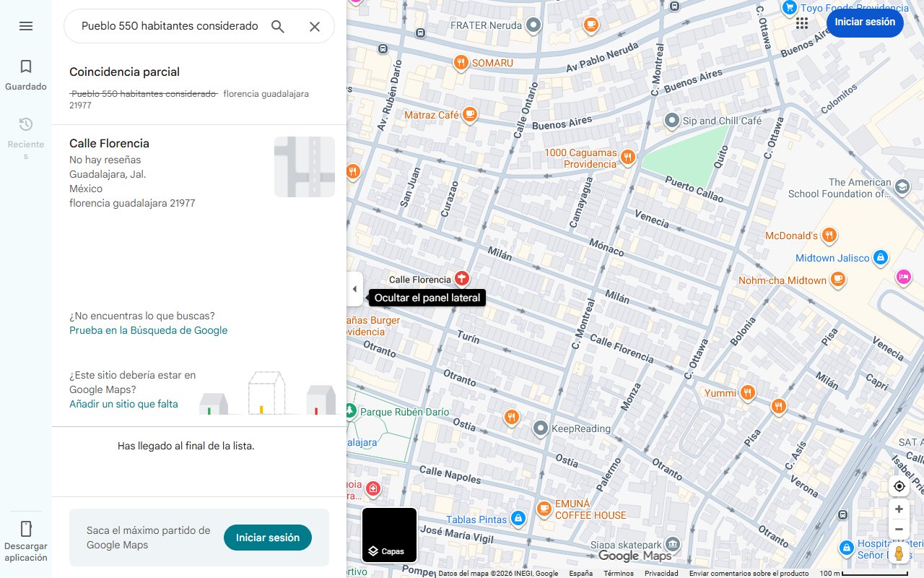Expand the Calle Florencia result thumbnail
Screen dimensions: 924x578
304,166
